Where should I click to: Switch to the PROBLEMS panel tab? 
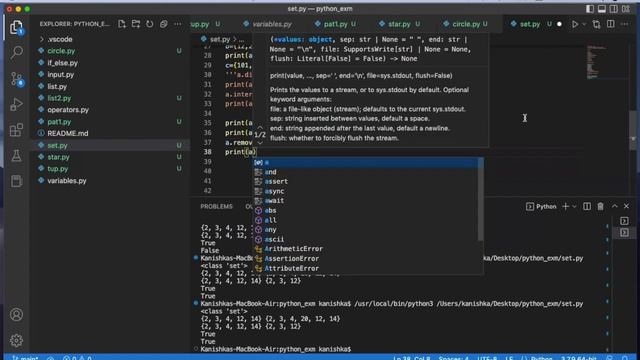pyautogui.click(x=216, y=207)
